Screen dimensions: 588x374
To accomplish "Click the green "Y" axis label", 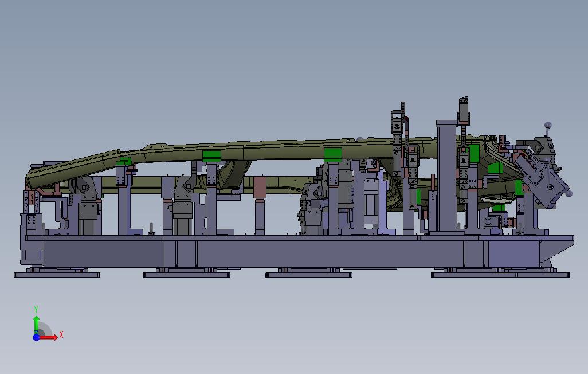I will (x=36, y=310).
